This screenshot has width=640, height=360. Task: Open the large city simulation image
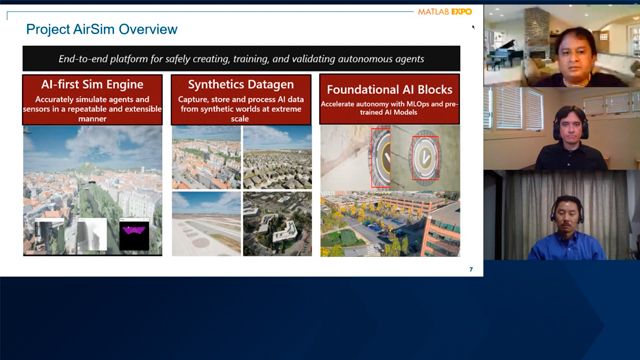click(92, 191)
